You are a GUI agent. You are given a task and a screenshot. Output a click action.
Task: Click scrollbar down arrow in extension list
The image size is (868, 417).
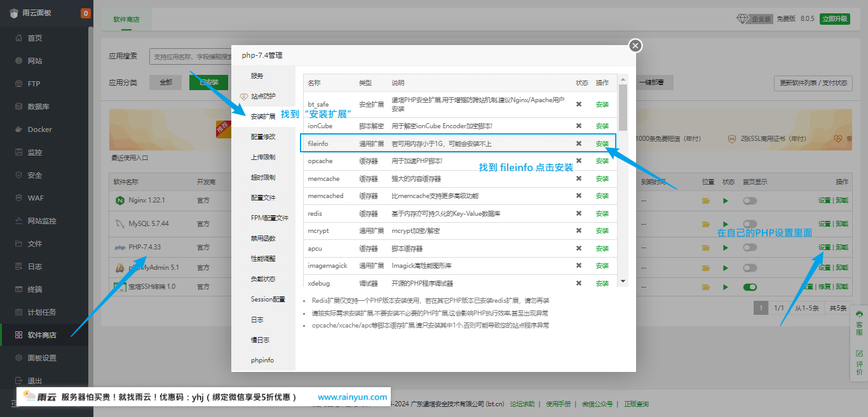623,281
